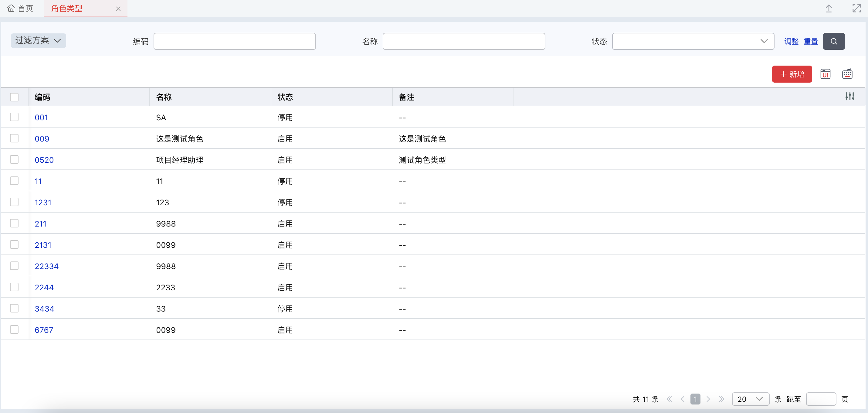This screenshot has height=413, width=868.
Task: Click the name cell SA
Action: (x=161, y=118)
